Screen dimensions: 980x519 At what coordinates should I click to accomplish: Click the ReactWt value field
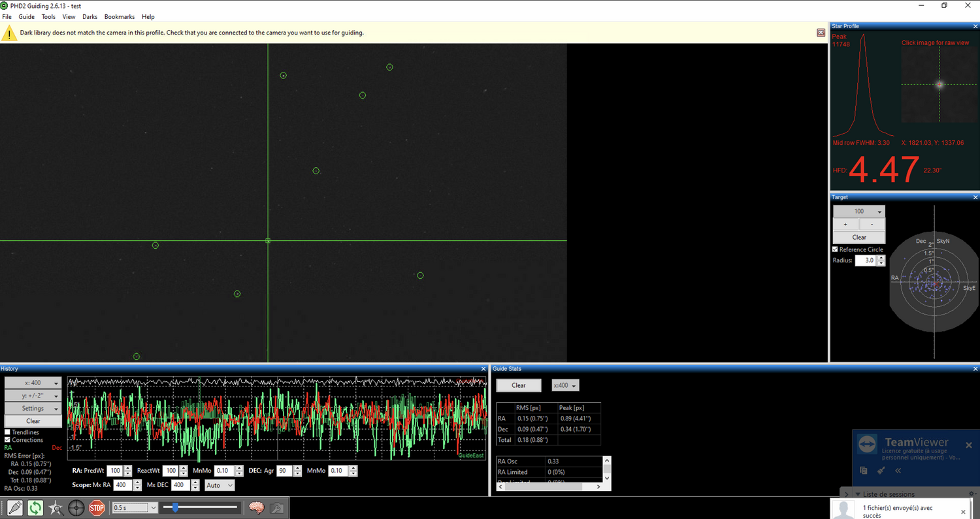click(171, 471)
